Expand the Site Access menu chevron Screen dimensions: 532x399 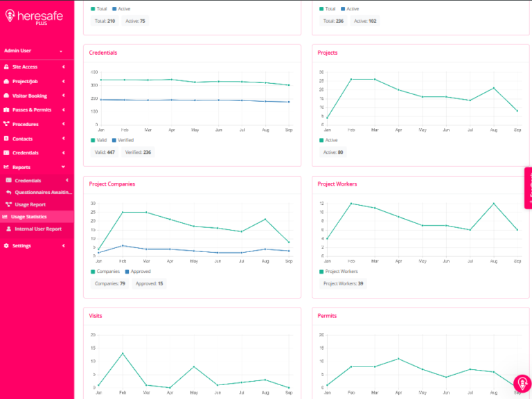(x=64, y=66)
